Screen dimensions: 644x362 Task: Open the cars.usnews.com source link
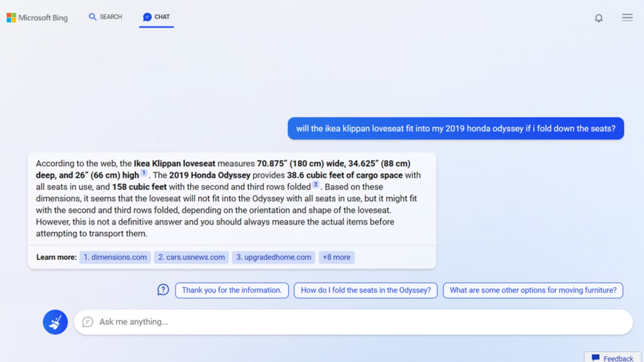pos(191,257)
